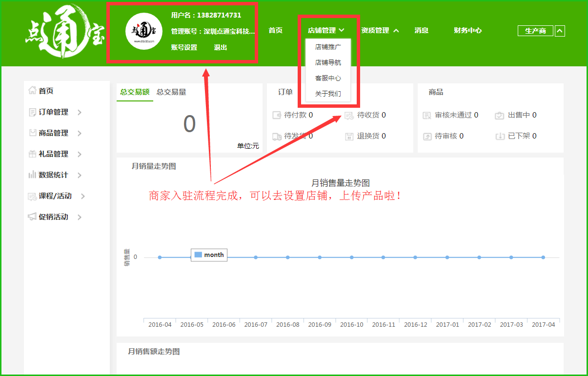Choose 客服中心 in 店铺管理 menu

tap(328, 78)
